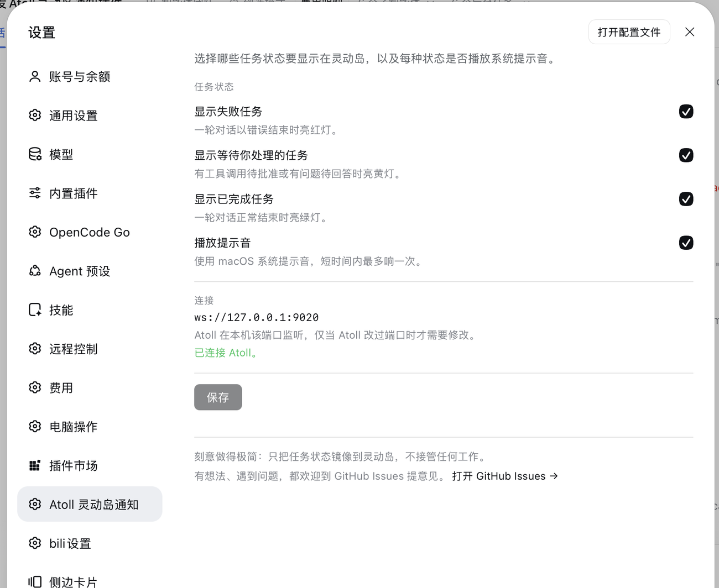Click the grid icon beside 插件市场

pos(35,465)
